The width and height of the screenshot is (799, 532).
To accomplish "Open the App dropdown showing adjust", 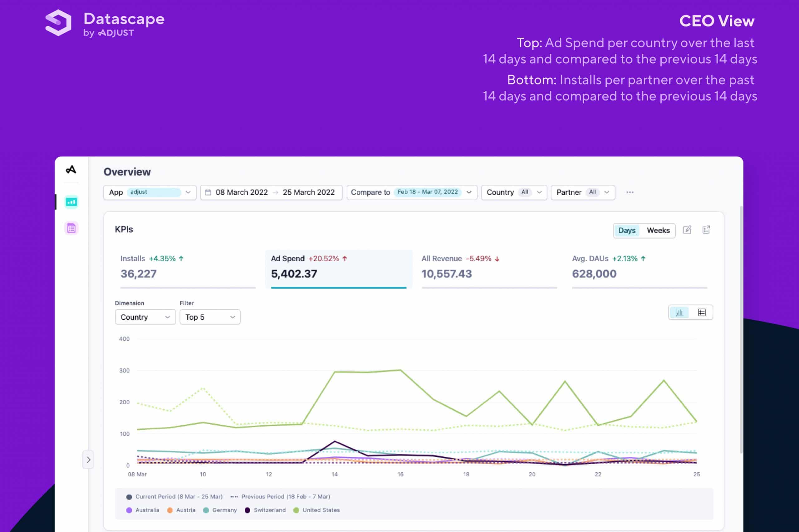I will coord(150,192).
